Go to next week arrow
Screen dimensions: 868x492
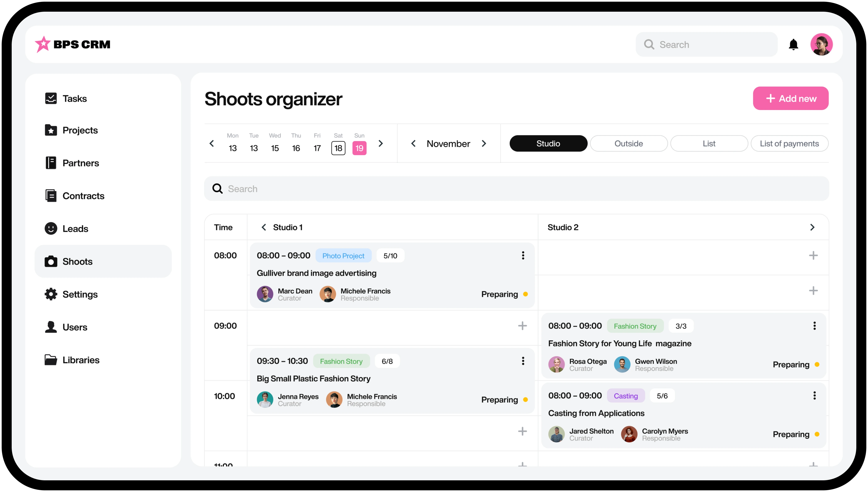pos(380,143)
